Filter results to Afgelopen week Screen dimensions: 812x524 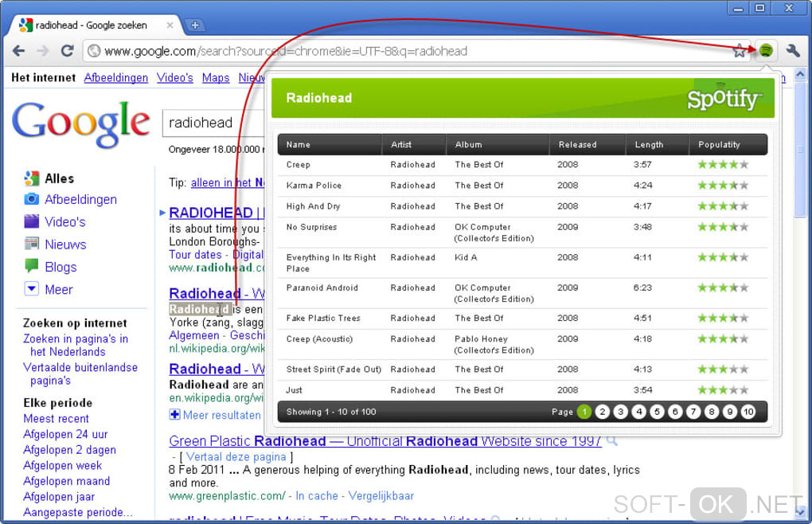63,465
